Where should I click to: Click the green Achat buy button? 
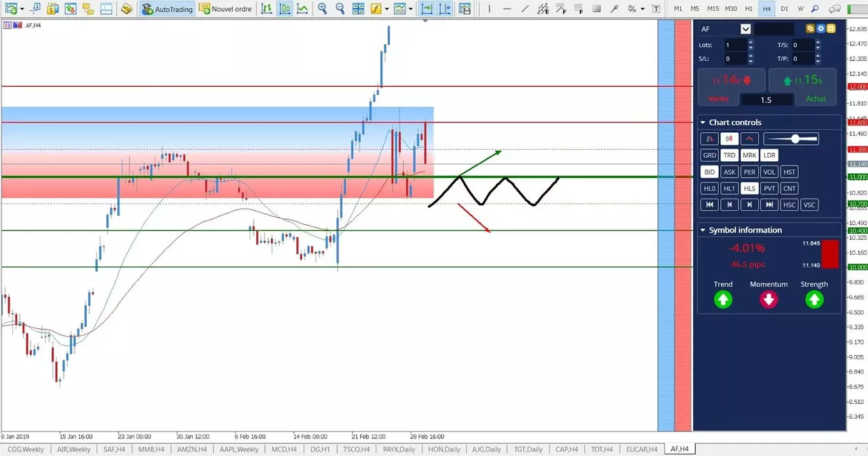pos(803,87)
